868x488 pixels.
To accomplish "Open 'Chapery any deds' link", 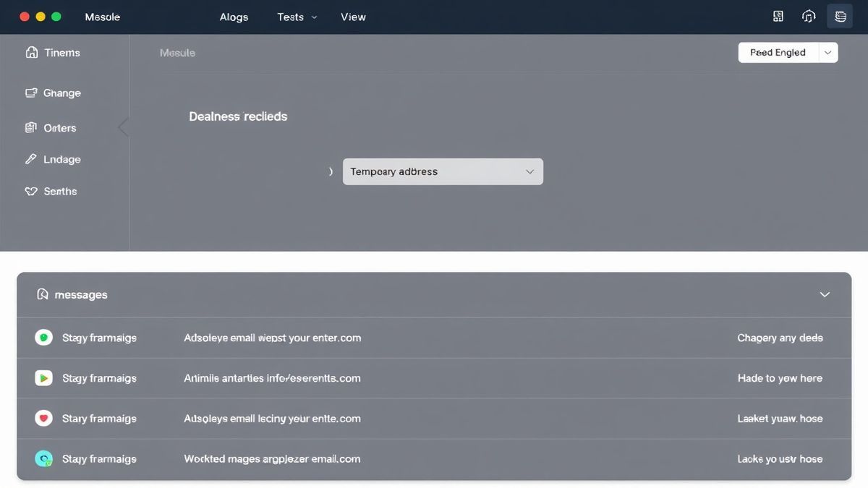I will tap(780, 338).
